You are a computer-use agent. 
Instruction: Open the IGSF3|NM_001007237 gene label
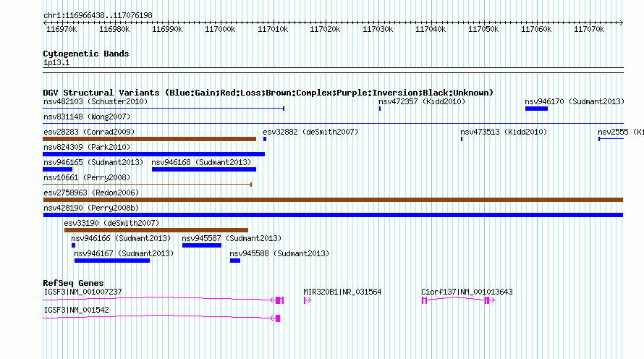83,292
